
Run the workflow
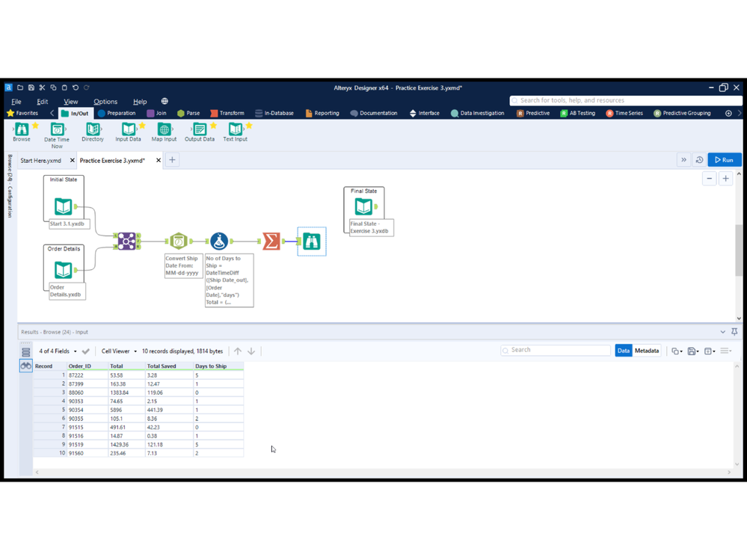click(724, 160)
